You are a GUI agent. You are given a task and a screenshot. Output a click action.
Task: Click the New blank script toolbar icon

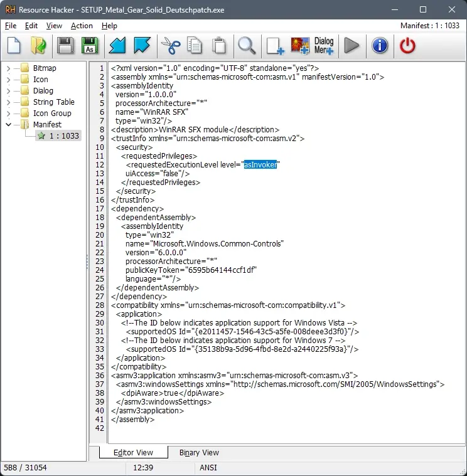point(14,46)
